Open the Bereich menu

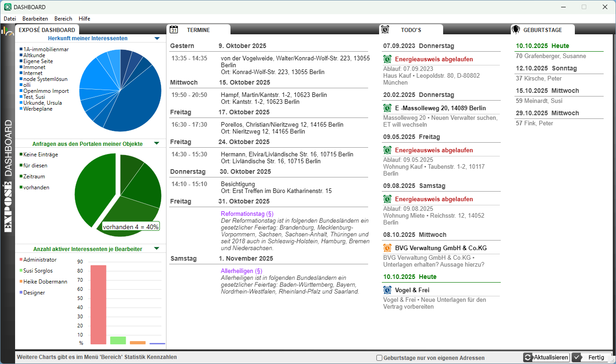coord(63,19)
